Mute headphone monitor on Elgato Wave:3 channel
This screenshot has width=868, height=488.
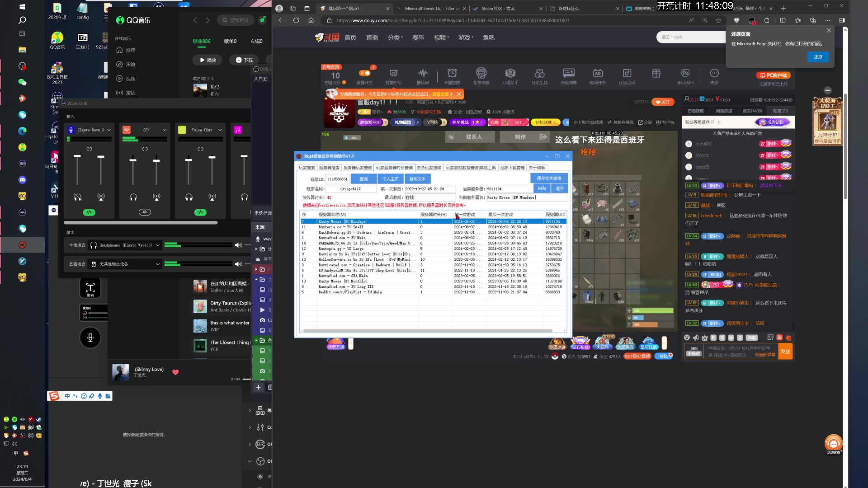click(x=78, y=197)
